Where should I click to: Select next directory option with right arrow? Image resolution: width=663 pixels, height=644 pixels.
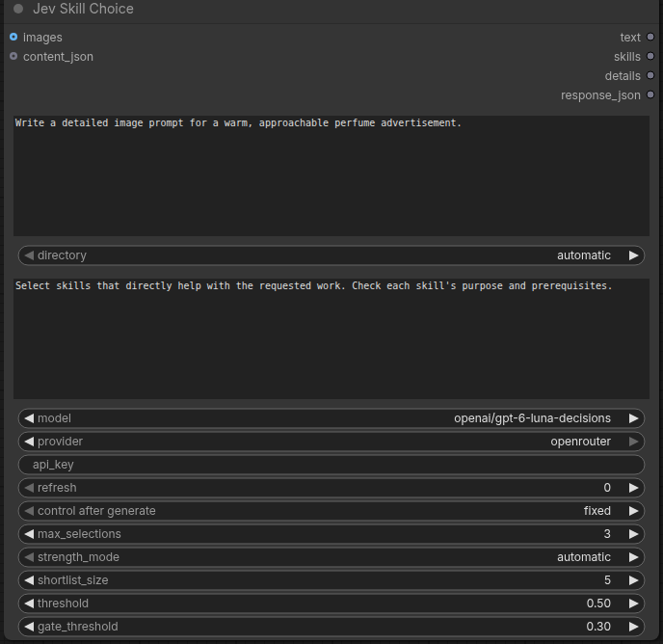pyautogui.click(x=633, y=255)
